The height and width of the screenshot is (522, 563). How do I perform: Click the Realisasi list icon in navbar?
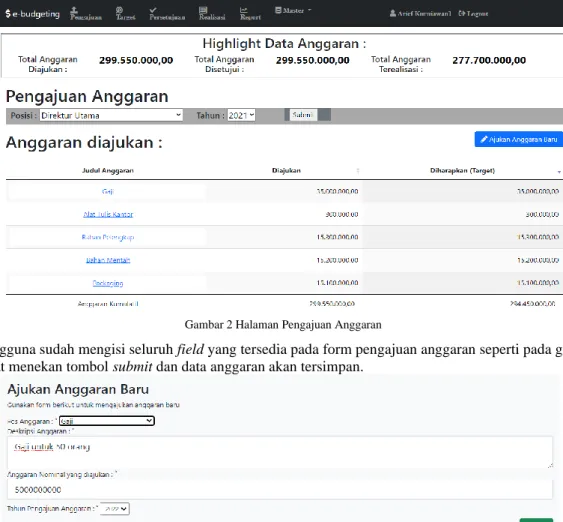click(203, 10)
